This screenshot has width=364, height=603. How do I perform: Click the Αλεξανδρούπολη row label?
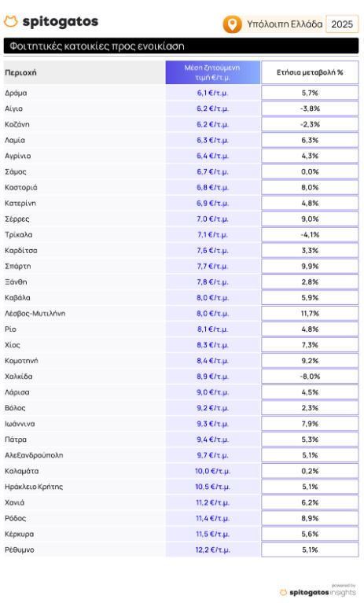(x=34, y=455)
